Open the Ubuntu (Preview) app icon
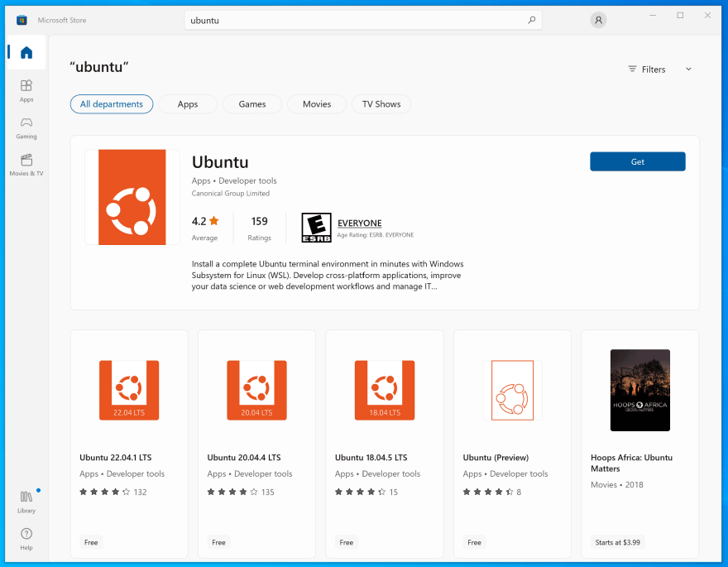728x567 pixels. 513,390
